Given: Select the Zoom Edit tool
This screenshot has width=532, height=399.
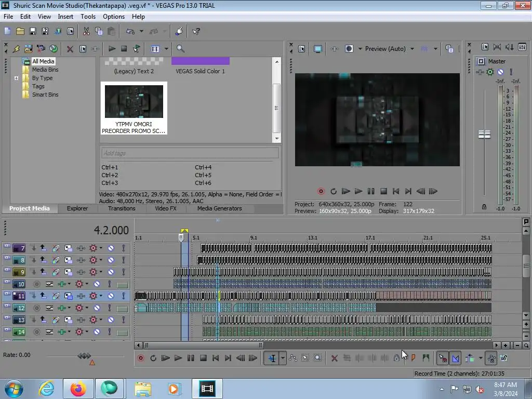Looking at the screenshot, I should pos(317,358).
